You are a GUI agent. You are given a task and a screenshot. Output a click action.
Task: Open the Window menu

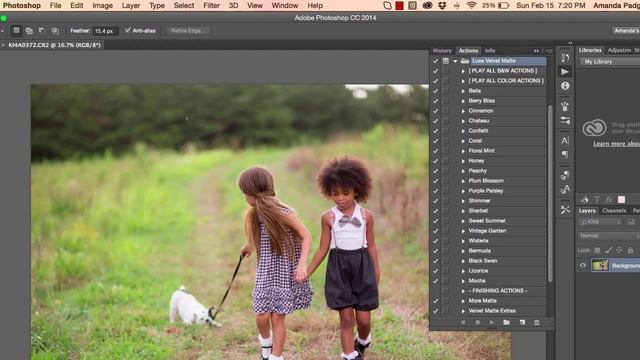coord(284,5)
